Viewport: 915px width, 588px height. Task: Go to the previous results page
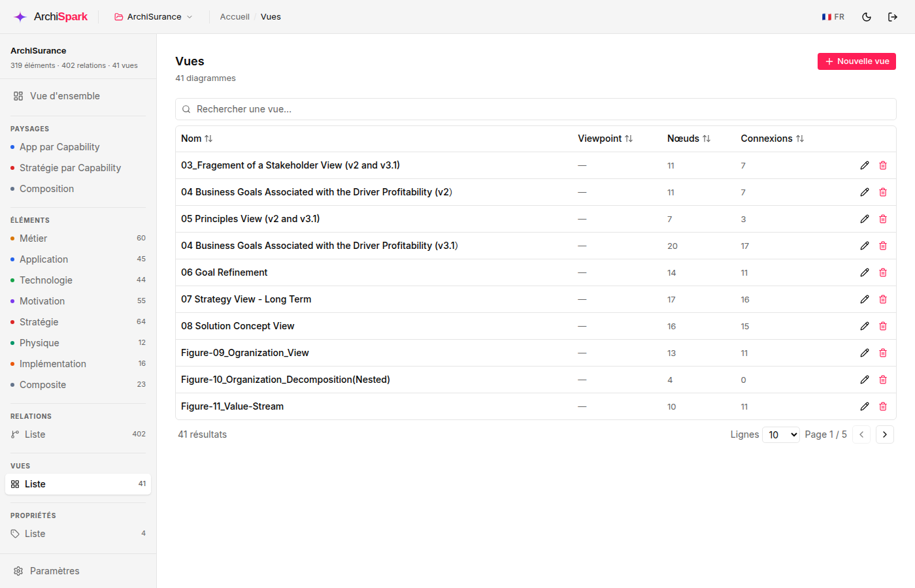pos(861,434)
